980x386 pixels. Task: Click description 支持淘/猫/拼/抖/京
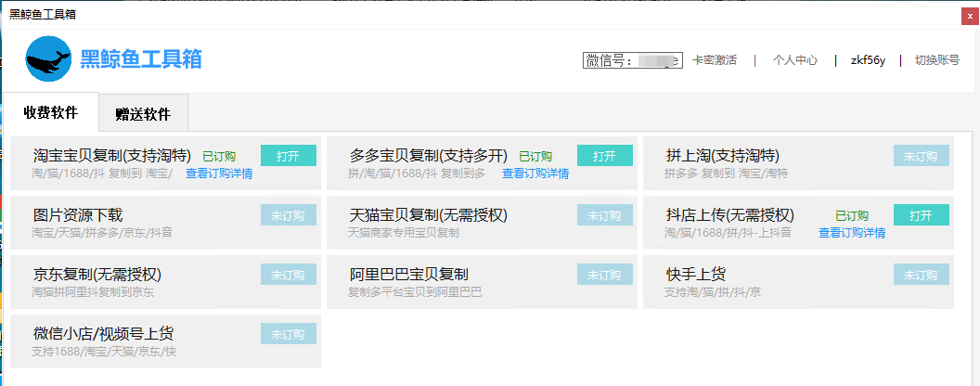pos(712,292)
